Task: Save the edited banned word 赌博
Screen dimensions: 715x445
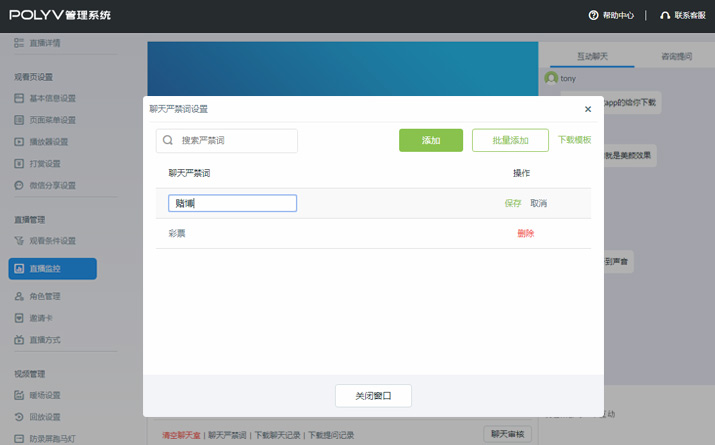Action: tap(513, 203)
